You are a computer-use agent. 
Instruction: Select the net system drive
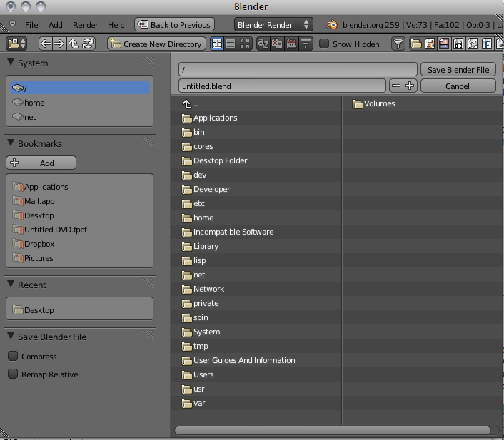[x=79, y=117]
